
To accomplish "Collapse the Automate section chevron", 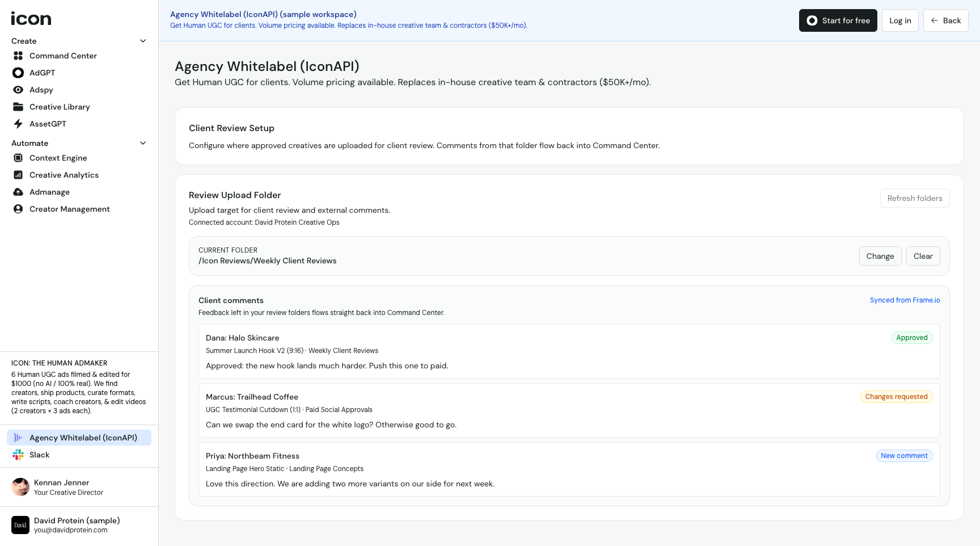I will click(x=143, y=143).
